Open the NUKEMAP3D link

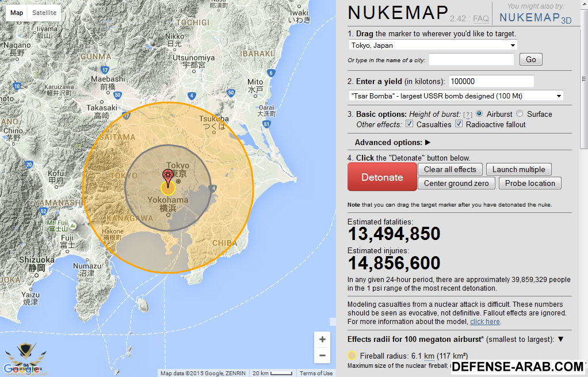(536, 18)
